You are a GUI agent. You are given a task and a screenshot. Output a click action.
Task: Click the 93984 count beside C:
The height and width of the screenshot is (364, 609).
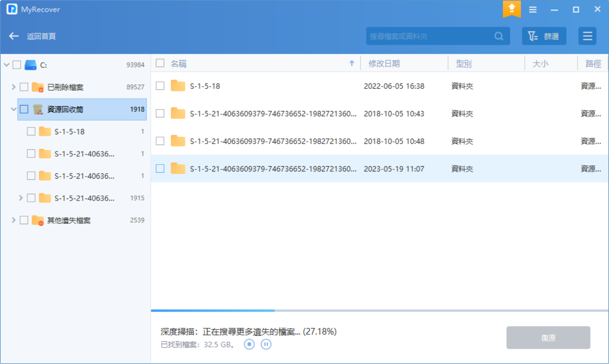click(x=135, y=65)
